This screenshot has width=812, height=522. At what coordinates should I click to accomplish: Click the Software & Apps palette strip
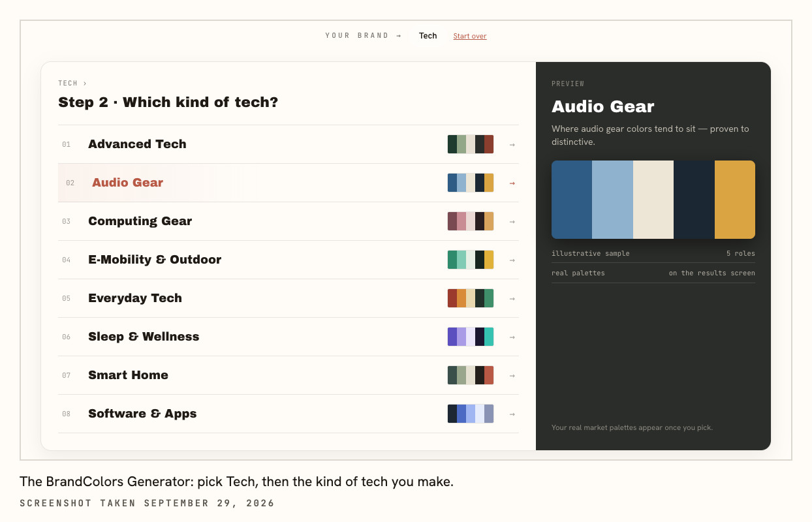pos(471,414)
